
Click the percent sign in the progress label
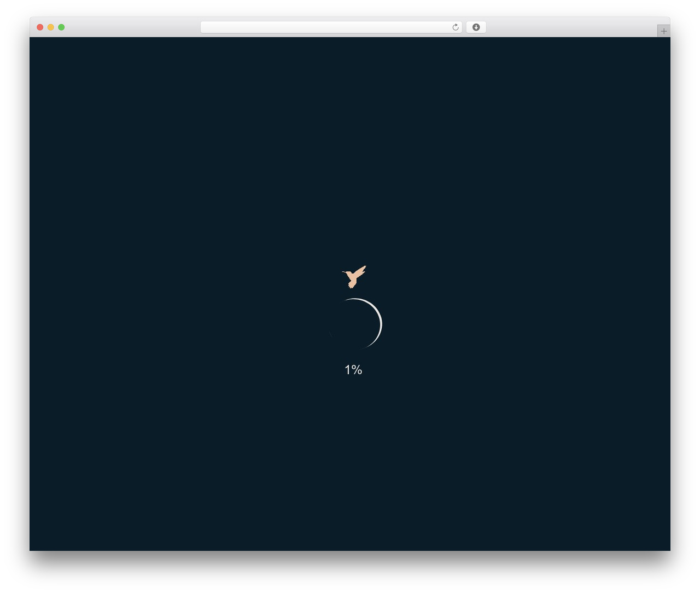coord(357,370)
